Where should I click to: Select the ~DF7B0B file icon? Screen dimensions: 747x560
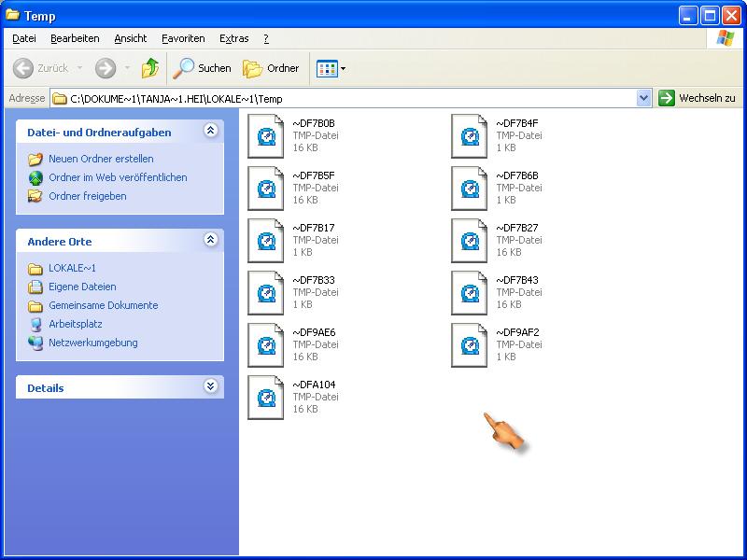click(266, 135)
